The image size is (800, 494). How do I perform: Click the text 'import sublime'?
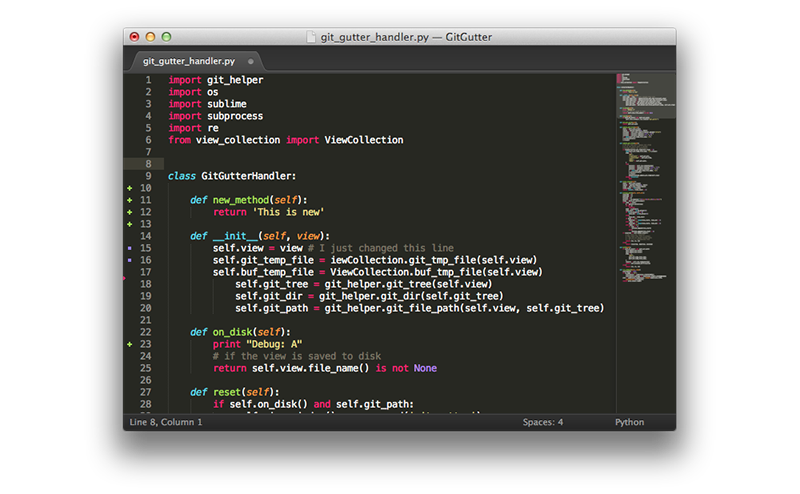pyautogui.click(x=208, y=104)
